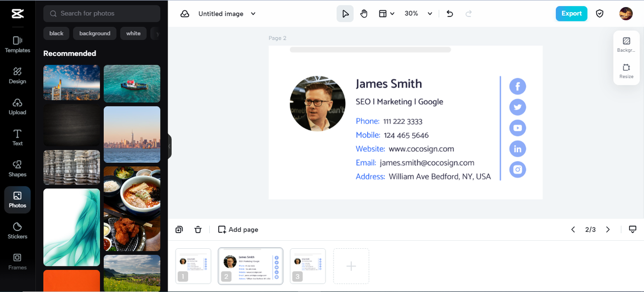
Task: Open the layout view options dropdown
Action: click(386, 14)
